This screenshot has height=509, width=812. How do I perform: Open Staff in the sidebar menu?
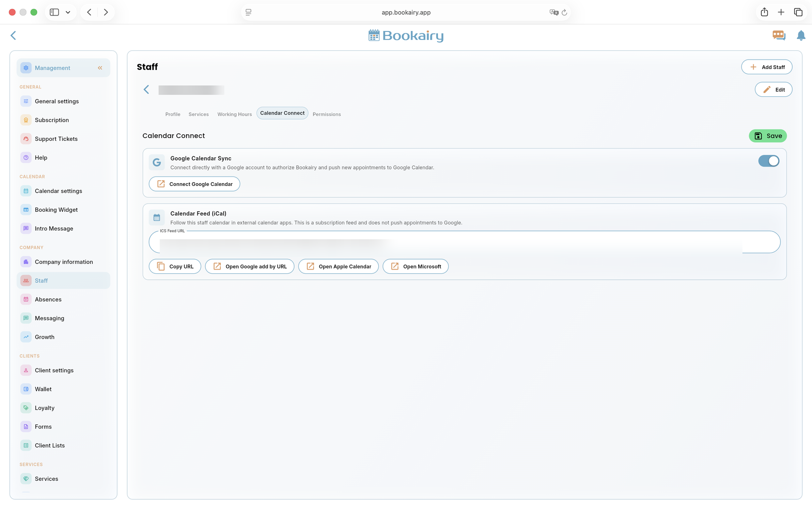pos(63,281)
